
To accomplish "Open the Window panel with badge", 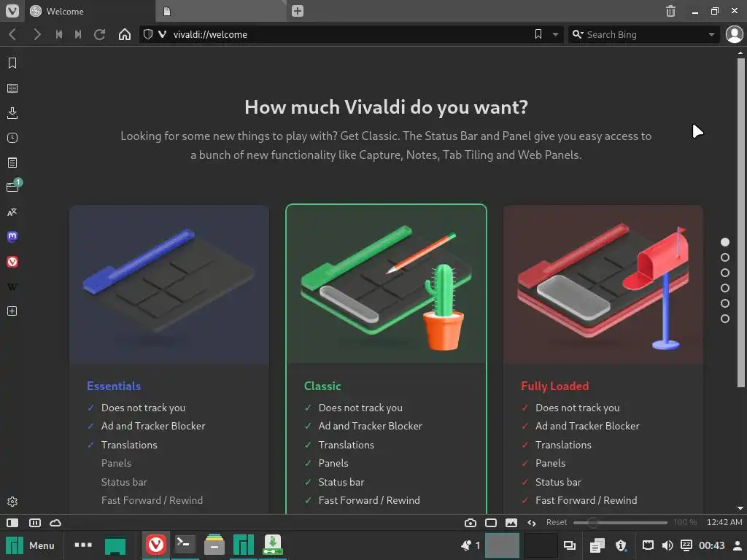I will click(12, 187).
